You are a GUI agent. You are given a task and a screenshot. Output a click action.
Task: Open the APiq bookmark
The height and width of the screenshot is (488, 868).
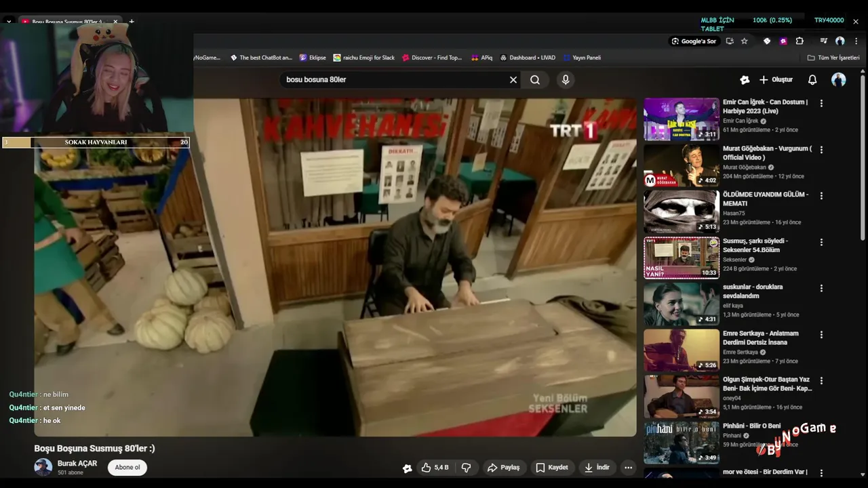coord(481,58)
